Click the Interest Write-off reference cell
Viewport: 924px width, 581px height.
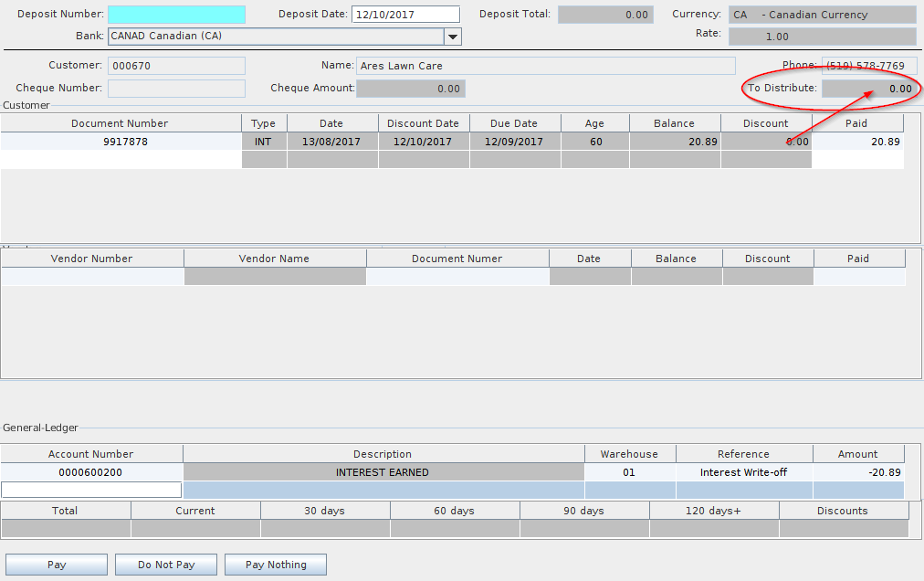click(x=743, y=472)
